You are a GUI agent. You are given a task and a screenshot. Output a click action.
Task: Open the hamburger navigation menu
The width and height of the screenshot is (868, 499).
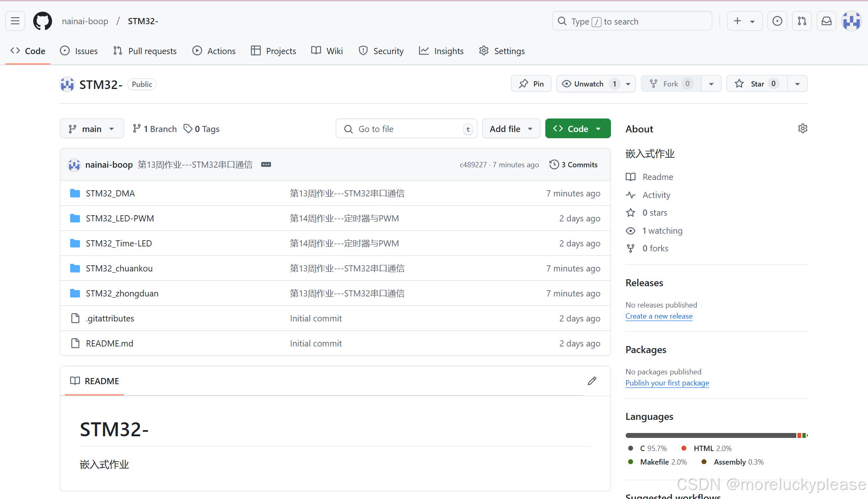(x=15, y=21)
